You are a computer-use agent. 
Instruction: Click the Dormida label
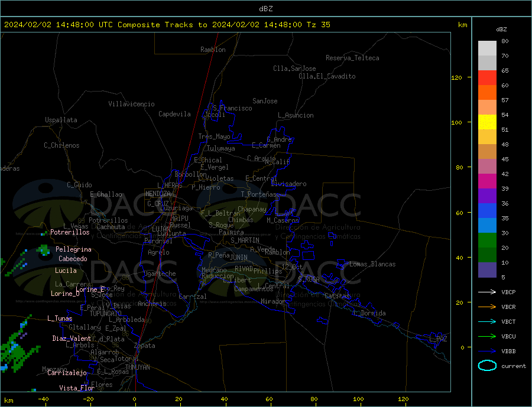point(373,313)
